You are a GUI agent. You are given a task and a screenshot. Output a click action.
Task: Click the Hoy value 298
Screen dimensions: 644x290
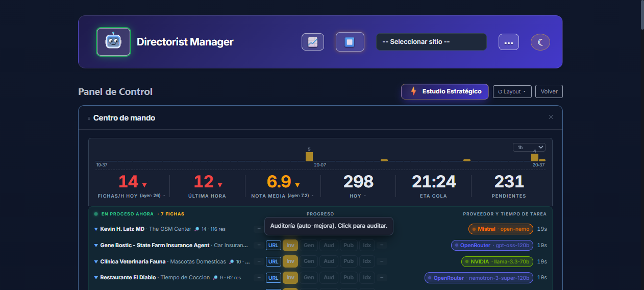point(358,182)
